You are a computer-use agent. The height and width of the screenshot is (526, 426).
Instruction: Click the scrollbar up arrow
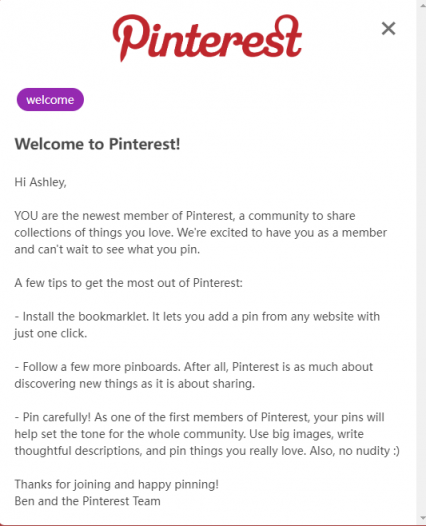tap(421, 4)
